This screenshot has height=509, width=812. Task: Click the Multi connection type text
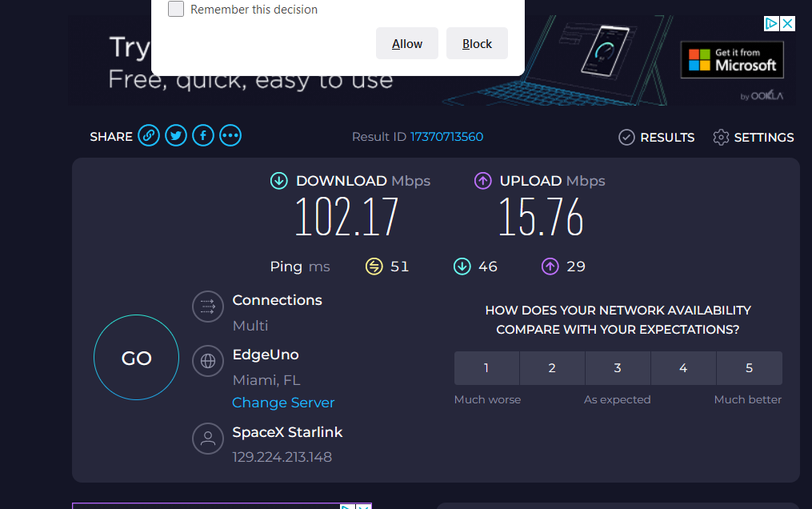[x=250, y=326]
